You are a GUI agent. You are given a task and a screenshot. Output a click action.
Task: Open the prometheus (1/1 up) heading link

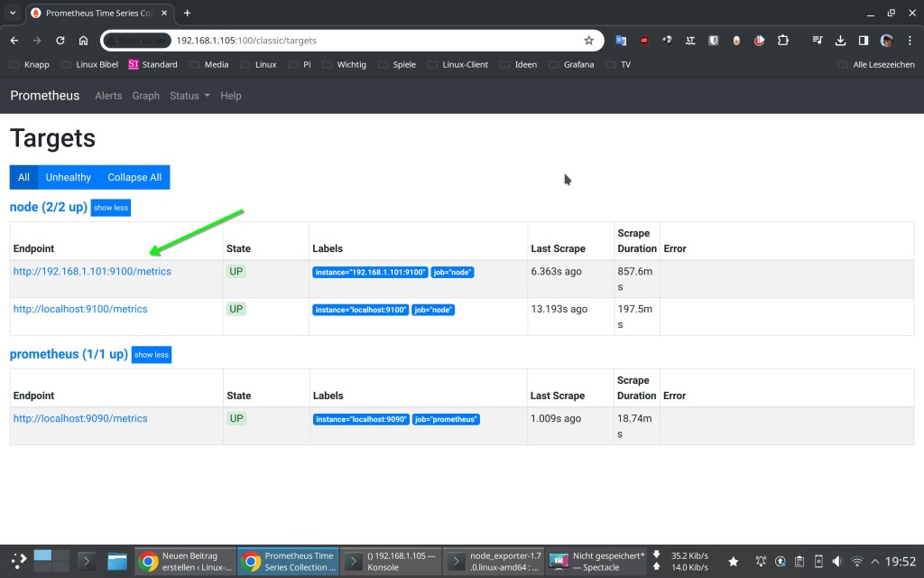coord(69,354)
